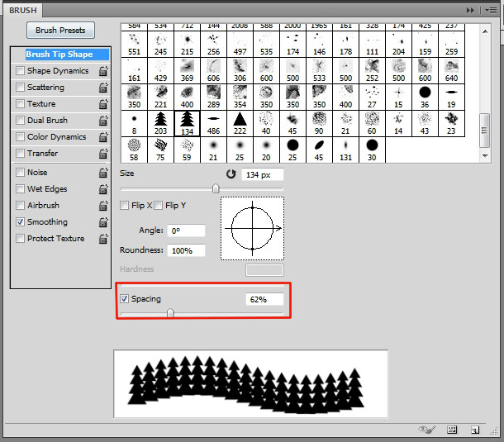Click the Spacing slider handle
This screenshot has width=504, height=442.
170,313
